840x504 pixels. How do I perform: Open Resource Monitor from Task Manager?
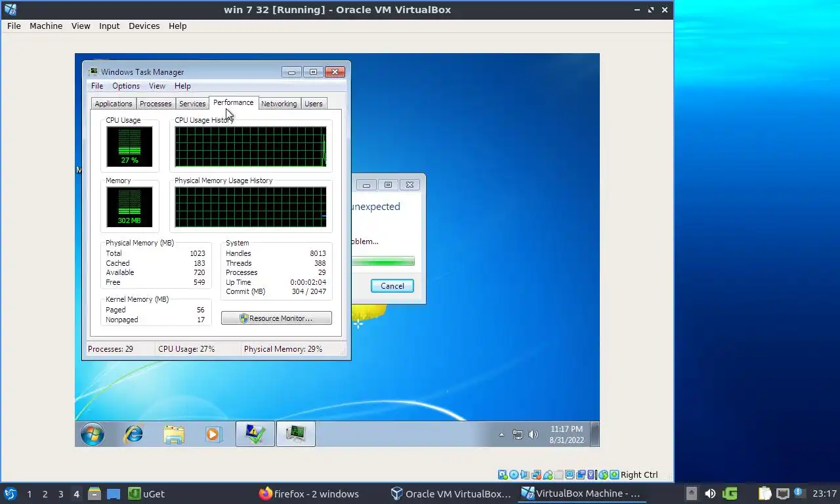[276, 318]
